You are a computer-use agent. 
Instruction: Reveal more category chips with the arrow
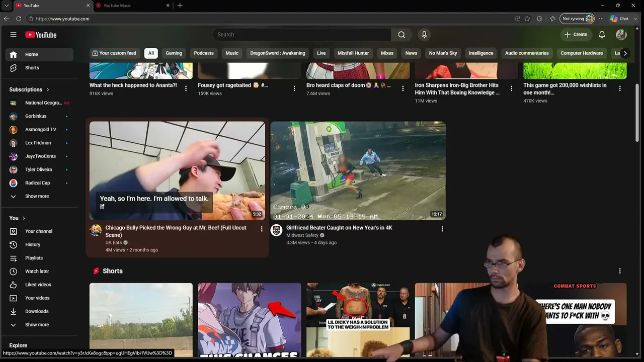click(625, 53)
